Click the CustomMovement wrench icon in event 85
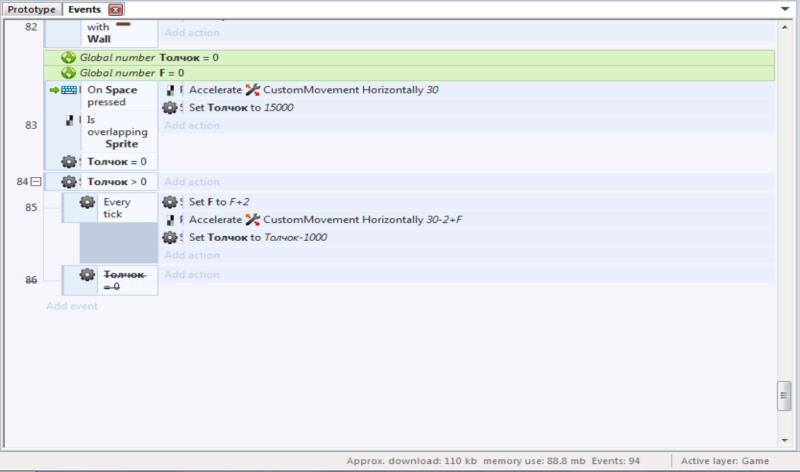Viewport: 800px width, 472px height. tap(252, 219)
